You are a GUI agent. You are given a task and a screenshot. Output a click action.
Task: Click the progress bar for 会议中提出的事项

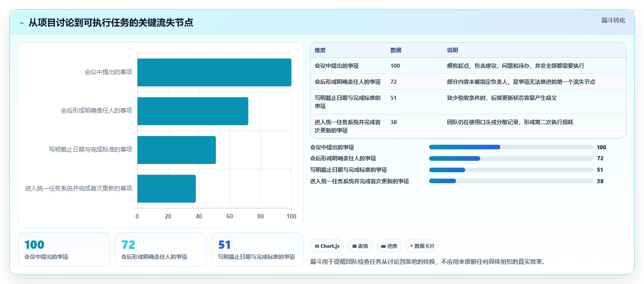[511, 147]
